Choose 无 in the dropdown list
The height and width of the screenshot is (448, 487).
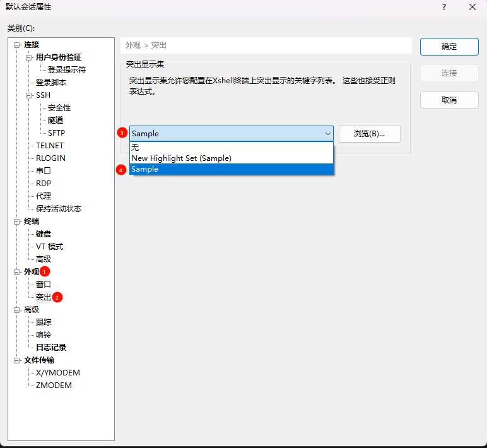[232, 147]
